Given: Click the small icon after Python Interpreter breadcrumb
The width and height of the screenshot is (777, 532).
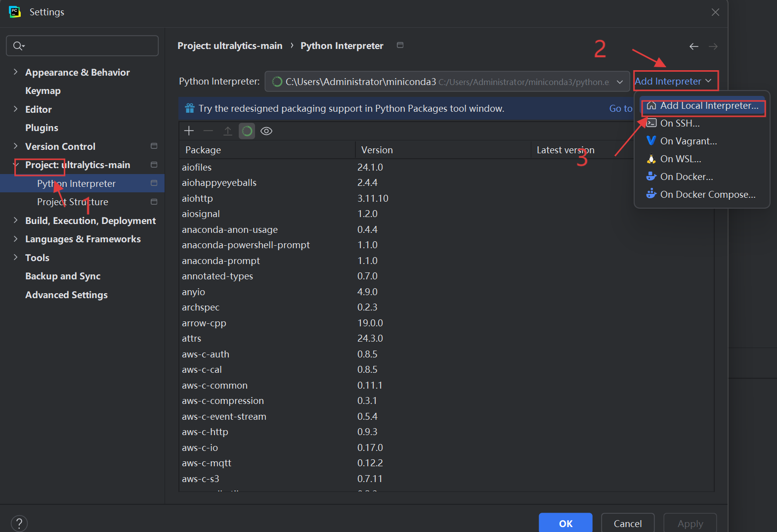Looking at the screenshot, I should point(400,45).
